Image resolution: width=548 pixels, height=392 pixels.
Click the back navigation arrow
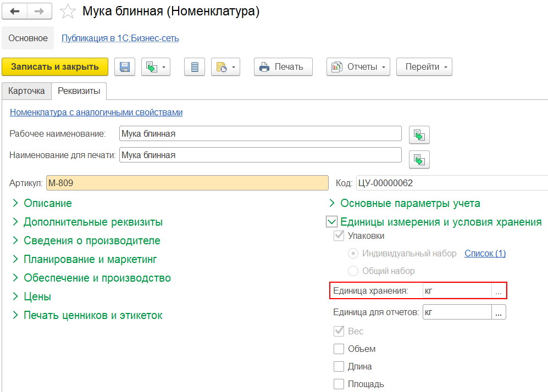point(15,11)
